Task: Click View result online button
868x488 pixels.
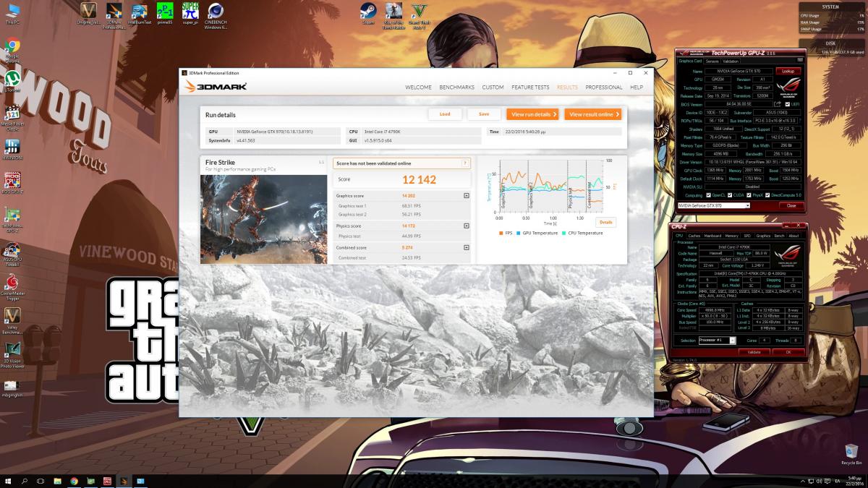Action: 592,114
